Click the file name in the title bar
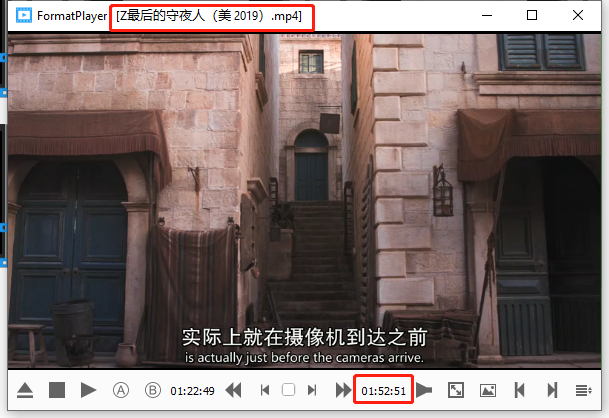609x418 pixels. (209, 16)
